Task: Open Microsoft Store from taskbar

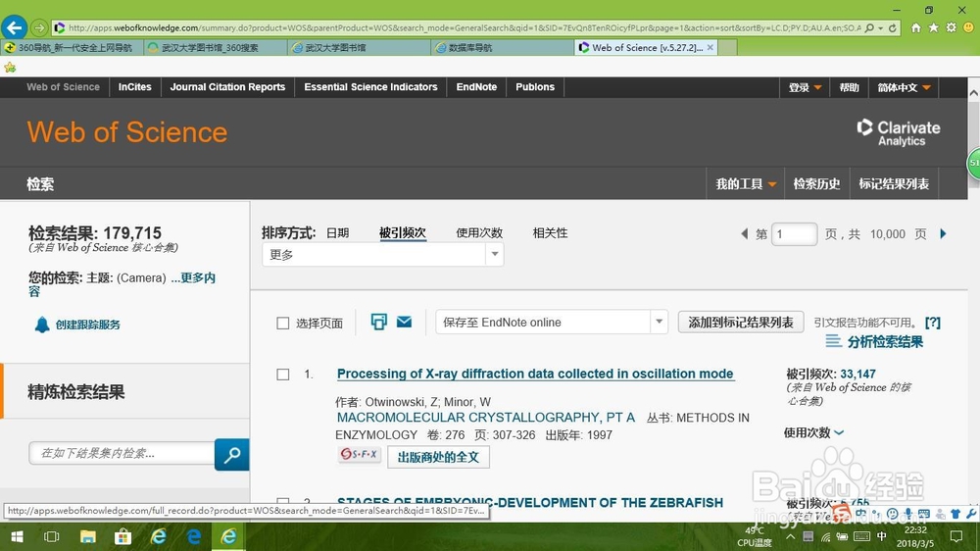Action: click(x=123, y=536)
